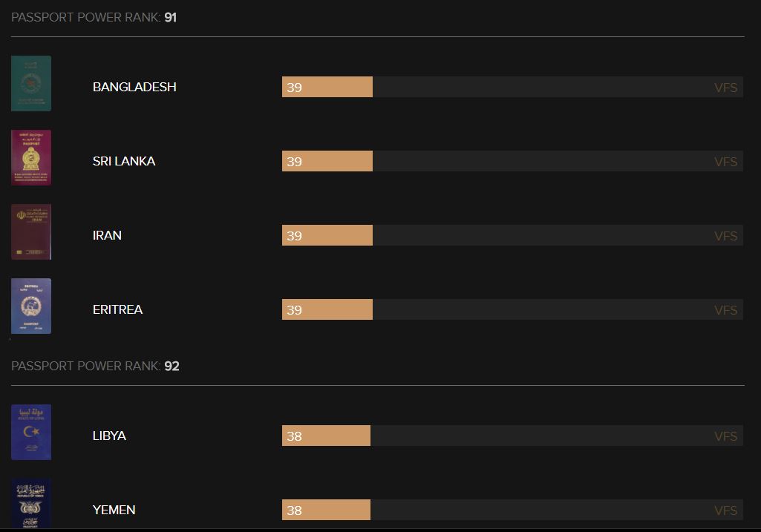Click Libya's score bar showing 38
Viewport: 761px width, 532px height.
[326, 436]
